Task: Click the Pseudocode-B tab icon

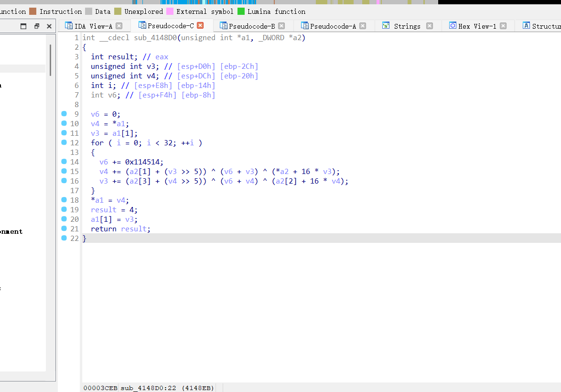Action: 223,25
